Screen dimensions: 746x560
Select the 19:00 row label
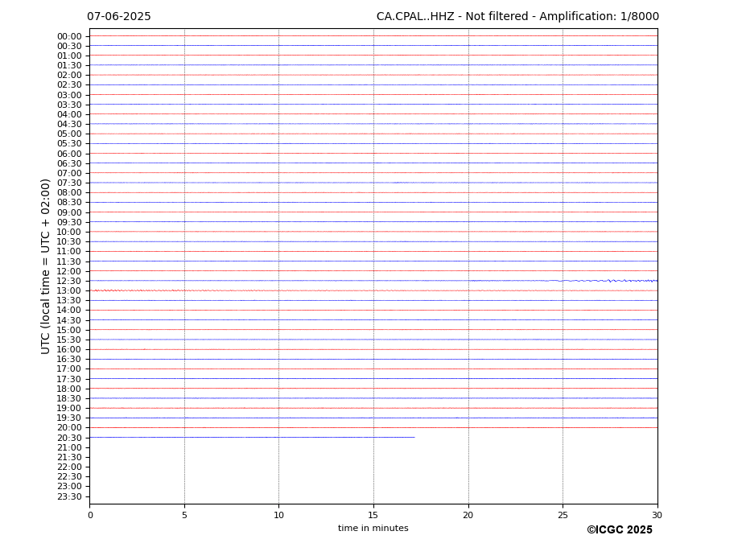(x=69, y=408)
